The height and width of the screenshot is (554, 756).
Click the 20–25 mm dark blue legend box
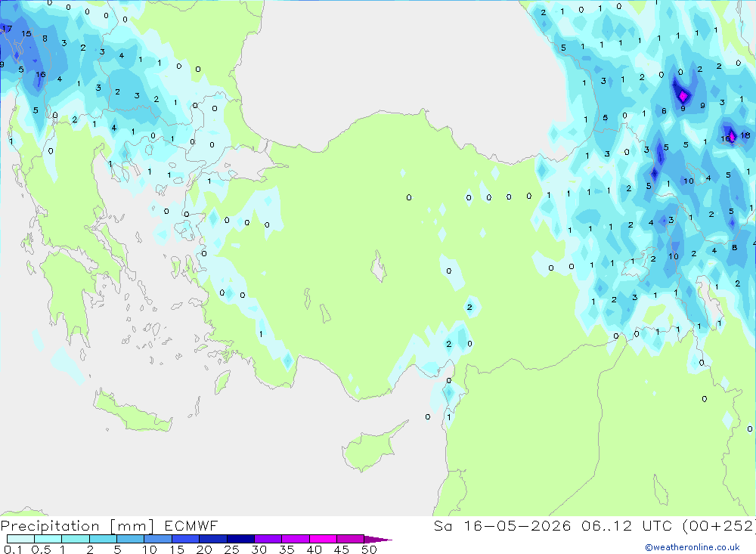click(x=213, y=539)
